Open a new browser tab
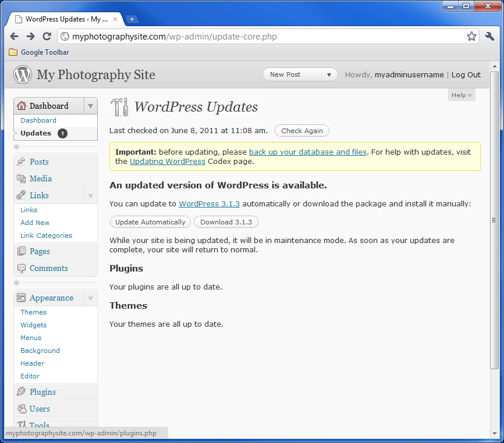 [132, 19]
